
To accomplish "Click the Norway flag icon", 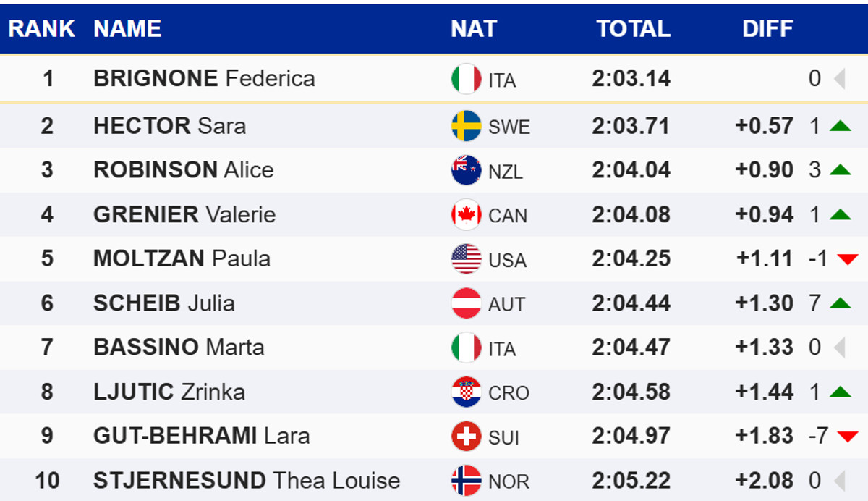I will [x=466, y=481].
